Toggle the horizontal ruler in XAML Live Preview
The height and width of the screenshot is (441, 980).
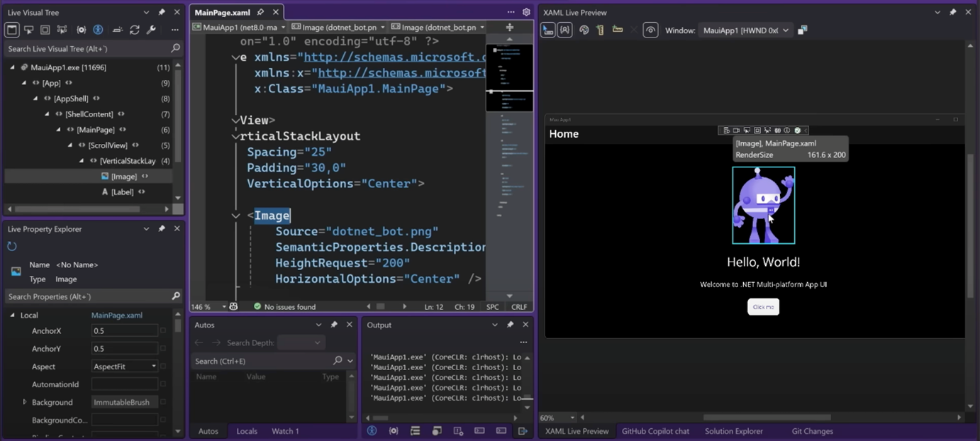tap(618, 30)
